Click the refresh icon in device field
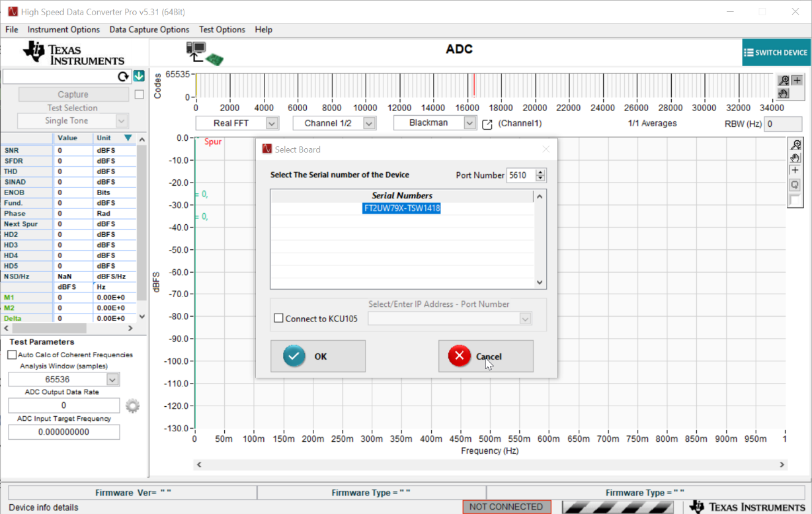 click(x=123, y=77)
